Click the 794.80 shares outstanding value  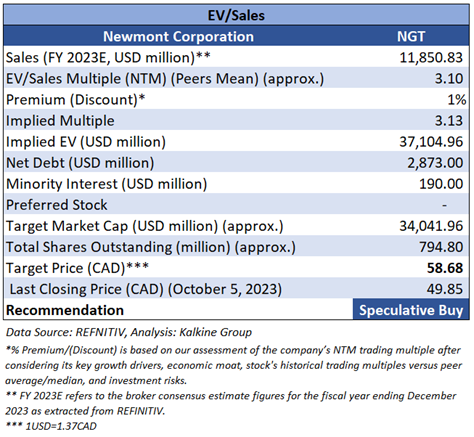click(441, 247)
